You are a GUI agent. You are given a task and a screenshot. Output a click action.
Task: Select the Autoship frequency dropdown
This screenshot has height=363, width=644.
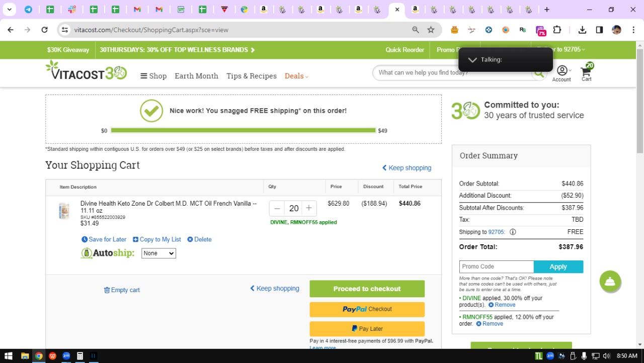coord(158,253)
